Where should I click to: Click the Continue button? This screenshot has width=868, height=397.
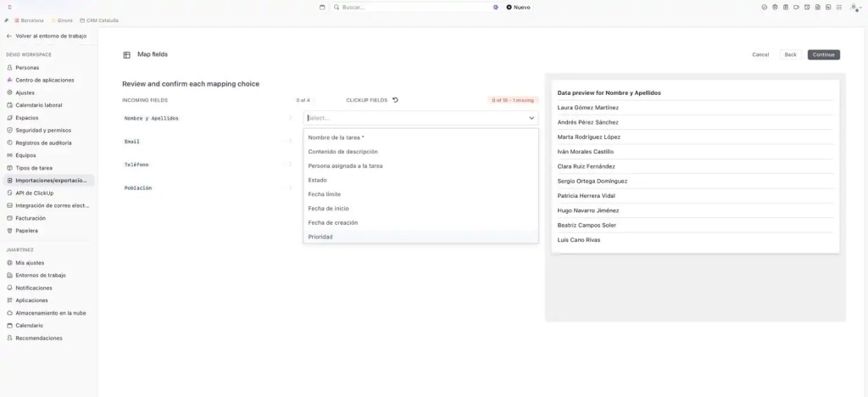(824, 55)
